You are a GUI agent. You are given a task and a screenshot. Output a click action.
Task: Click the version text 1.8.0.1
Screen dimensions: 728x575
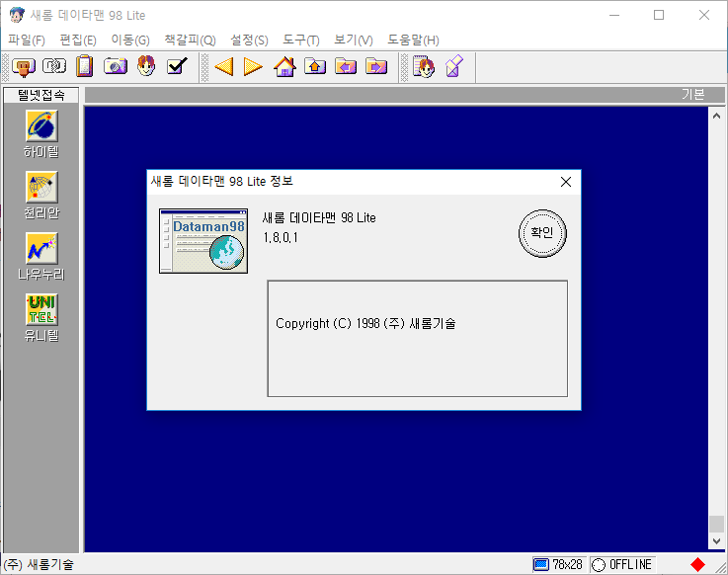pyautogui.click(x=281, y=238)
